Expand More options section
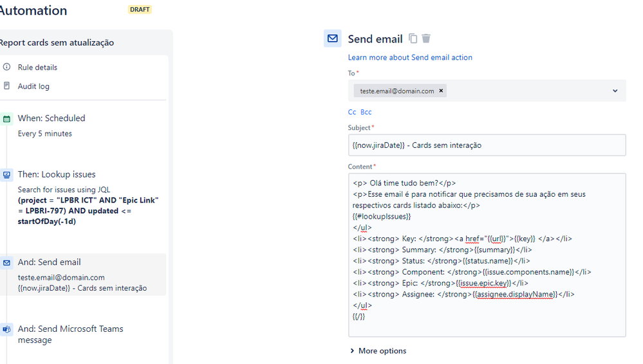This screenshot has height=364, width=643. [378, 351]
